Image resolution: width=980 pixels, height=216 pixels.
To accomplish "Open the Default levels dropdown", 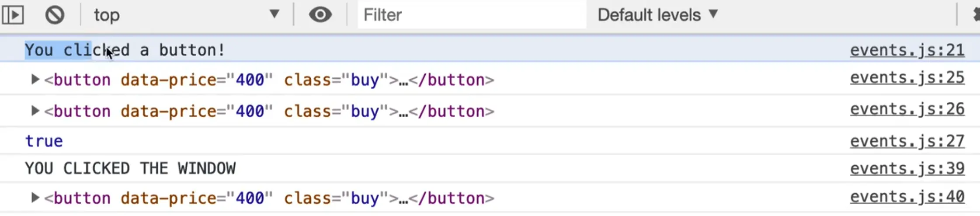I will point(657,15).
